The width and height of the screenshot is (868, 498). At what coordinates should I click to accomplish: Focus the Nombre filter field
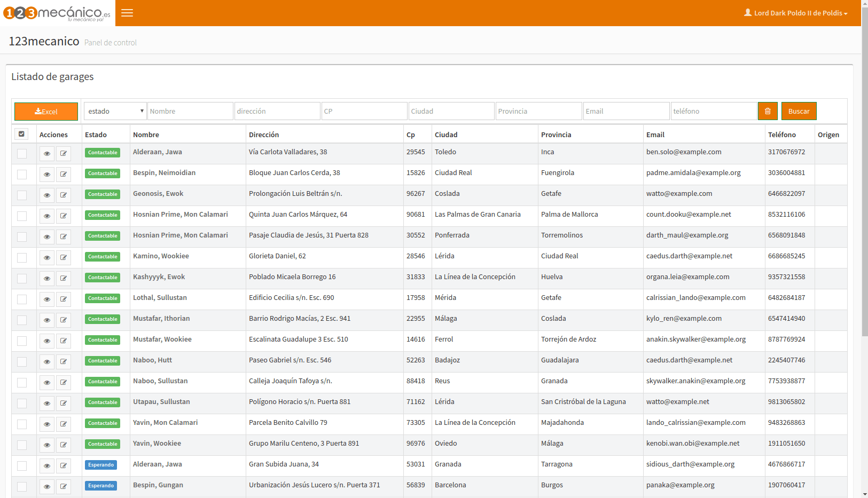190,111
